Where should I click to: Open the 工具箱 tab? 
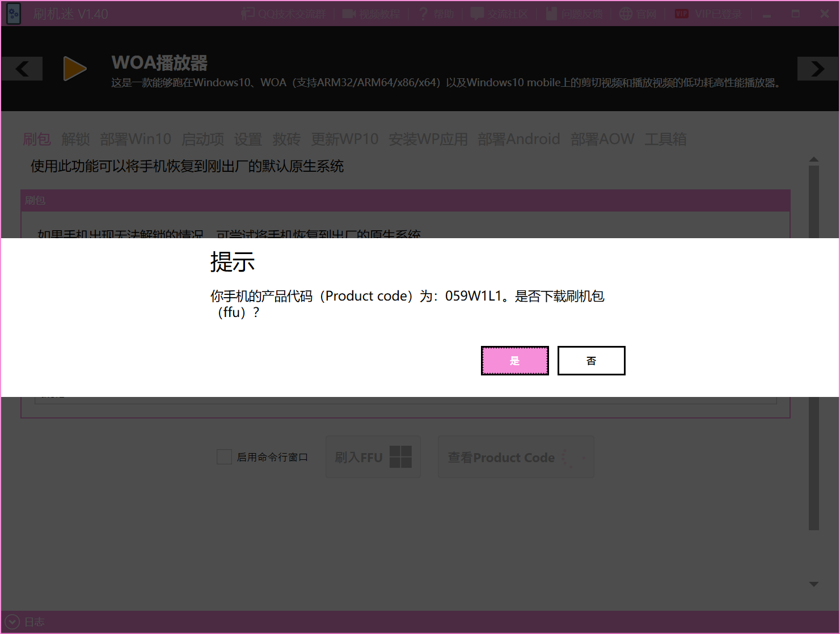click(x=665, y=139)
